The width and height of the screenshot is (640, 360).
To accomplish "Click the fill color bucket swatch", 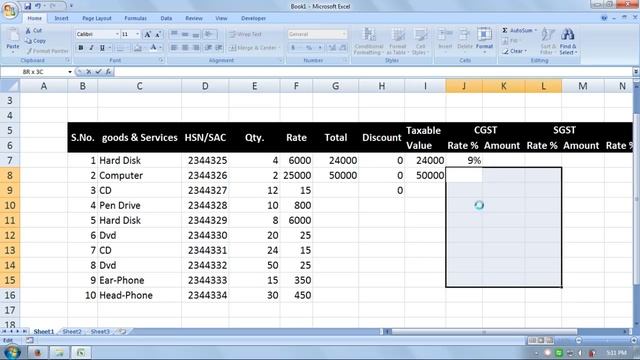I will (138, 48).
